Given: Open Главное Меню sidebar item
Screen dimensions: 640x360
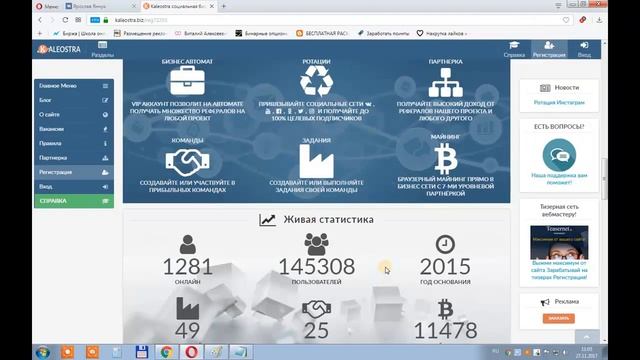Looking at the screenshot, I should 74,86.
